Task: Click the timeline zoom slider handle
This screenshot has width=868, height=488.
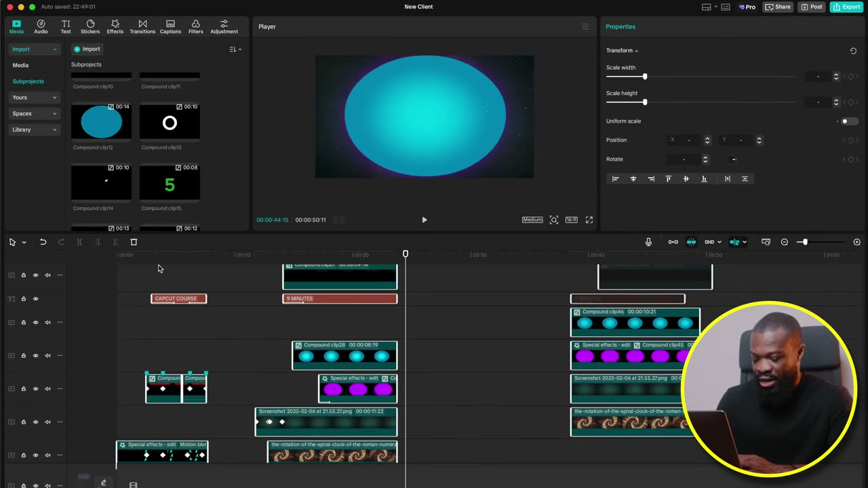Action: pyautogui.click(x=805, y=242)
